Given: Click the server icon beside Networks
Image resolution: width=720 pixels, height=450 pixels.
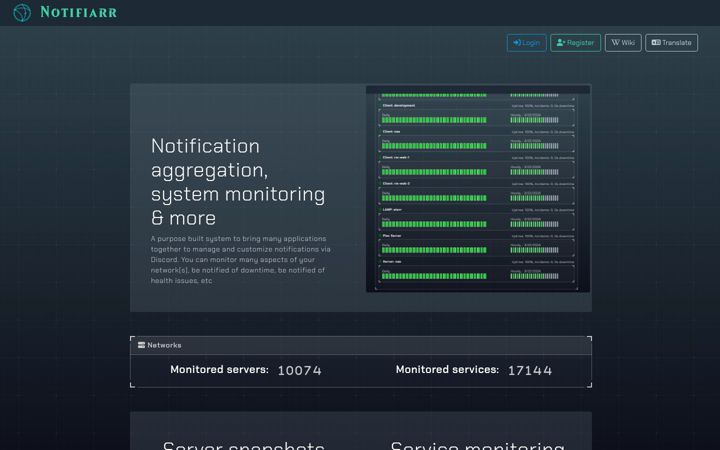Looking at the screenshot, I should click(141, 345).
